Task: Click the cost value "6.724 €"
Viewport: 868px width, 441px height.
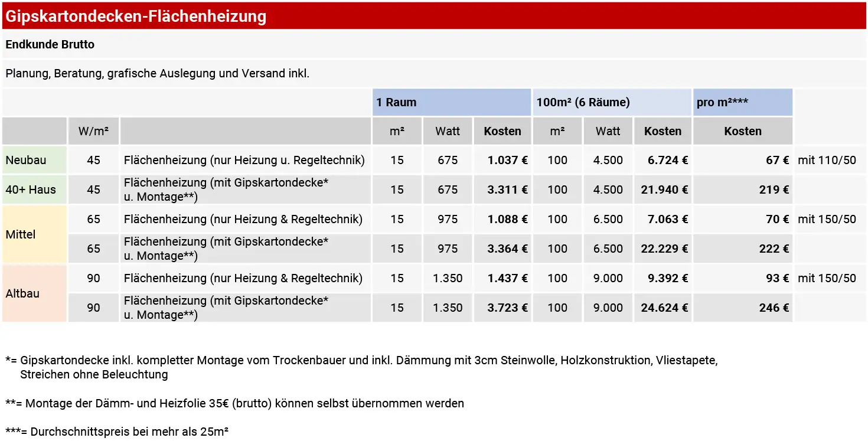Action: click(x=668, y=160)
